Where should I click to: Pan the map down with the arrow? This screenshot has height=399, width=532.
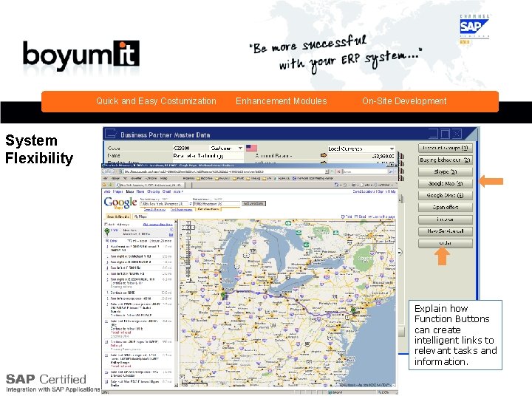tap(188, 233)
